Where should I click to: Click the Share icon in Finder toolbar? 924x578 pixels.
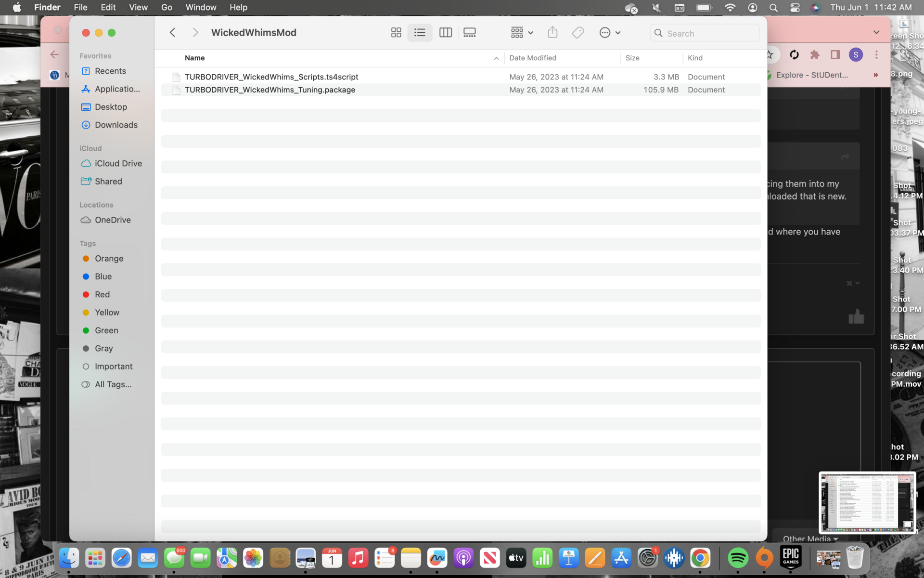click(552, 32)
